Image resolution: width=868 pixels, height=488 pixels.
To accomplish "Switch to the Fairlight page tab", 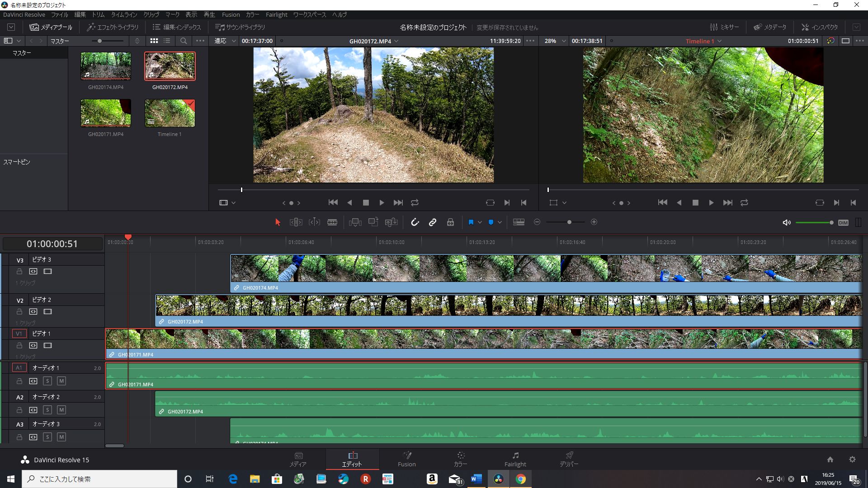I will [x=515, y=459].
